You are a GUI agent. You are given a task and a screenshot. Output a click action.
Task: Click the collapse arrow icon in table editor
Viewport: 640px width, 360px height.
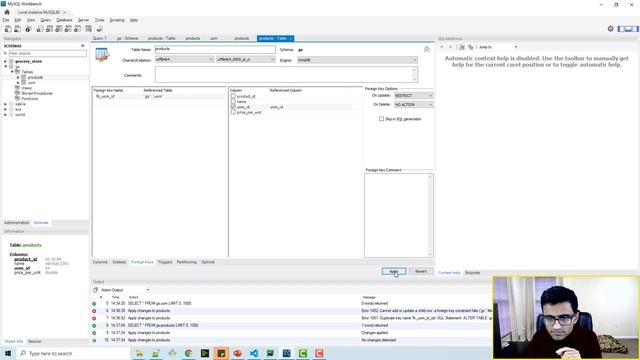(x=427, y=49)
